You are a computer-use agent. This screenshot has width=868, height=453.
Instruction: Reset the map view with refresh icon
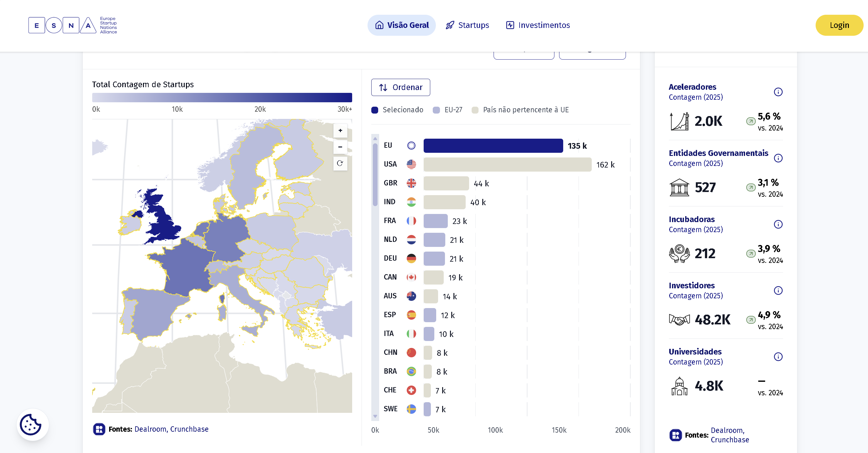click(x=340, y=163)
